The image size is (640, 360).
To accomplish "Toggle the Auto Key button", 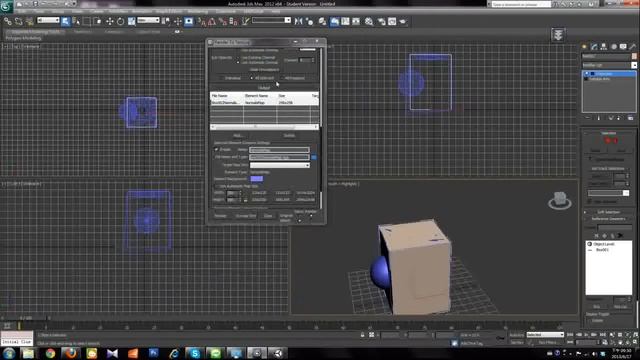I will pyautogui.click(x=516, y=335).
